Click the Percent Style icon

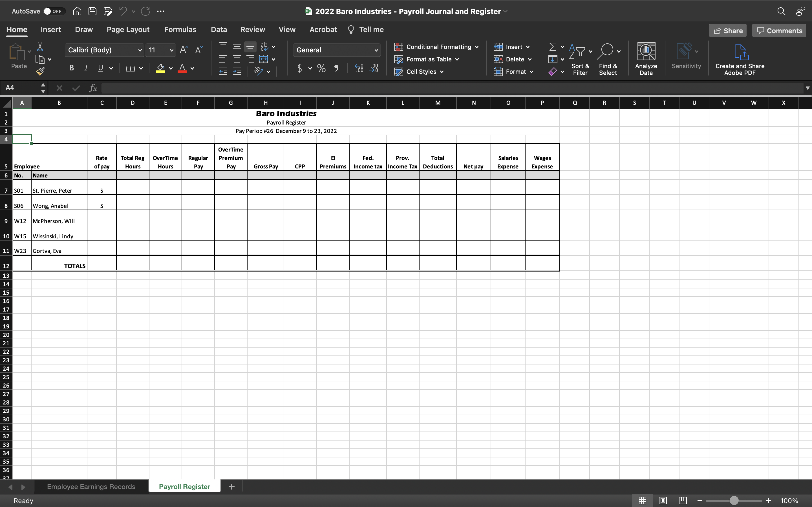[321, 68]
